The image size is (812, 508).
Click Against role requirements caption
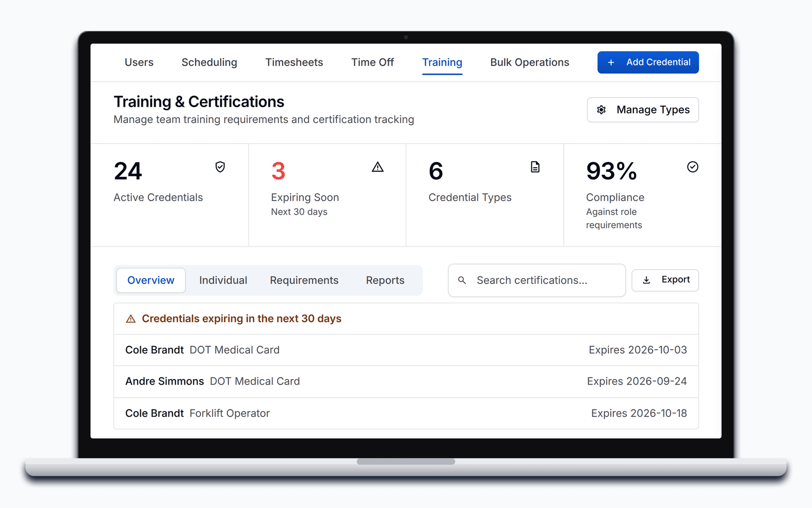(614, 218)
